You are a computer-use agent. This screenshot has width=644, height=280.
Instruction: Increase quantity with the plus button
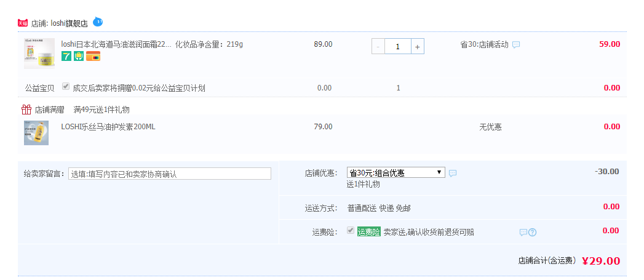(417, 46)
